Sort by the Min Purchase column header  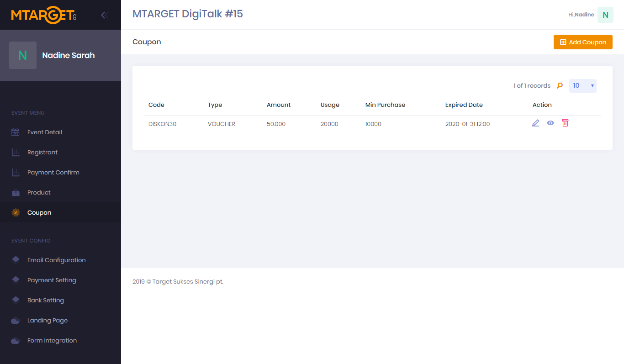click(385, 105)
